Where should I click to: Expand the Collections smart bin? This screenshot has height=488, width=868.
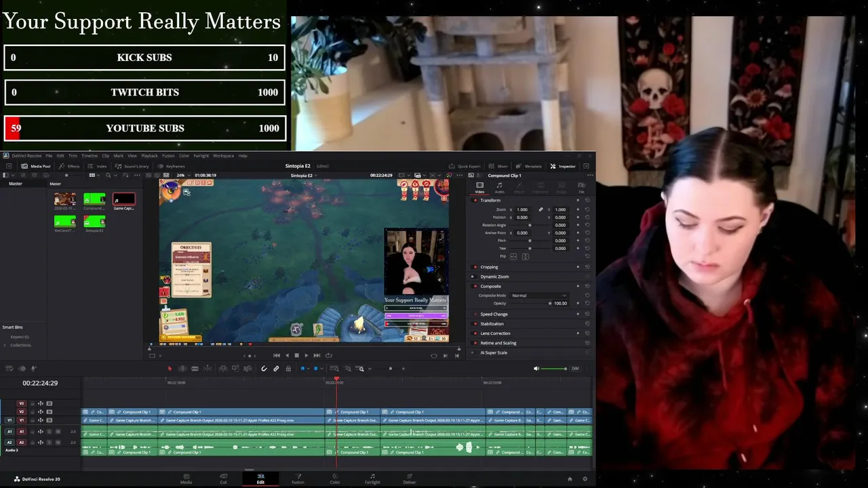[x=5, y=345]
